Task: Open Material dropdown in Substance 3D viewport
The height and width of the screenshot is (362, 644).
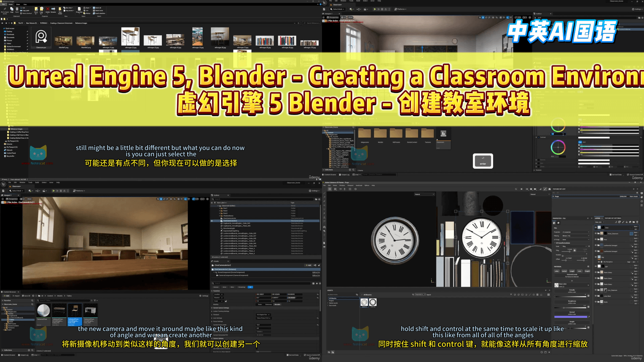Action: click(424, 194)
